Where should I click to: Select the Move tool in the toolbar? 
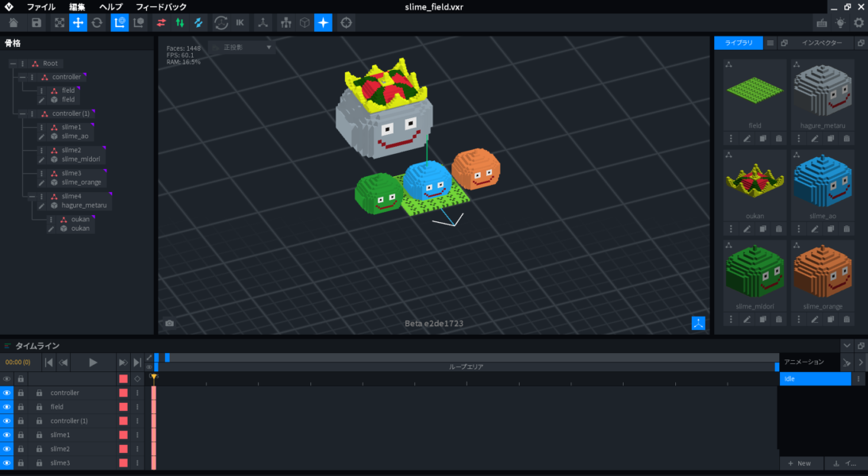[x=78, y=23]
